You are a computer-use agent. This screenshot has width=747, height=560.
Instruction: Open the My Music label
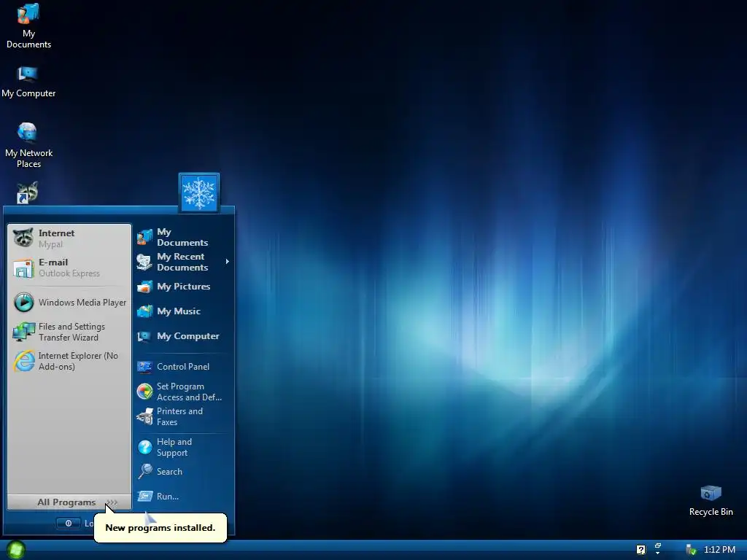[x=179, y=311]
